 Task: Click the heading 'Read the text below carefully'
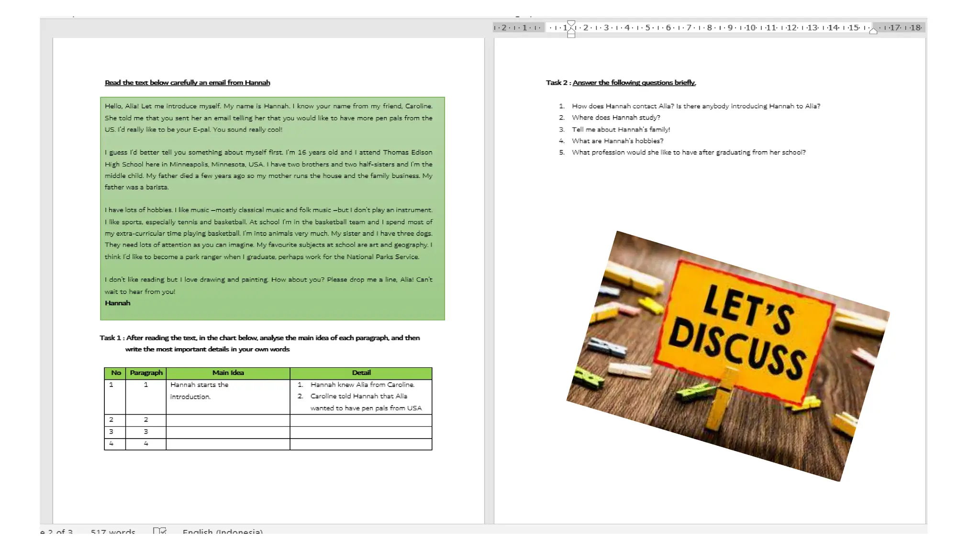pos(187,83)
